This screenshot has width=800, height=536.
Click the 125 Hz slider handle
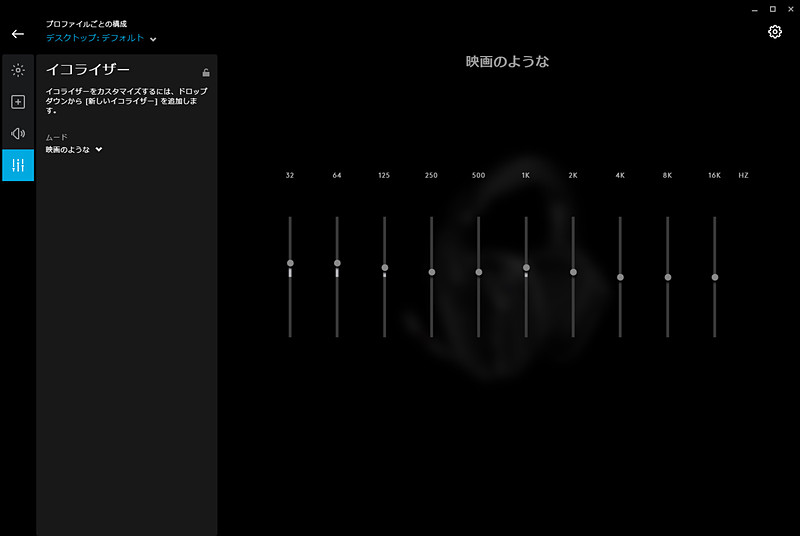click(385, 268)
